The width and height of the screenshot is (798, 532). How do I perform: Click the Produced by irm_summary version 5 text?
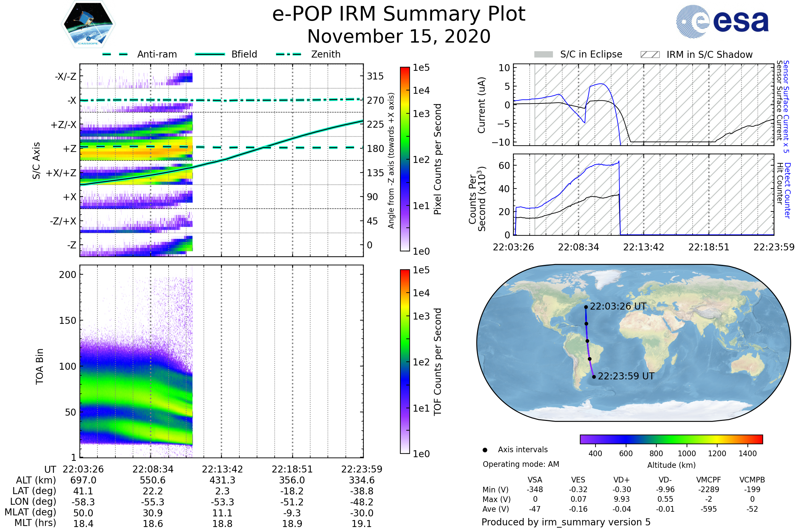tap(566, 522)
